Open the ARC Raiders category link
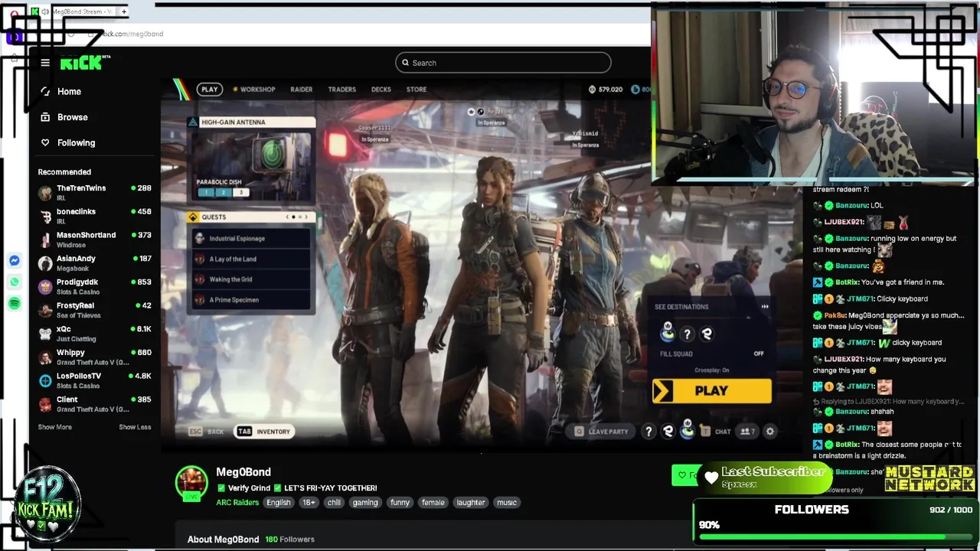Image resolution: width=980 pixels, height=551 pixels. [237, 503]
